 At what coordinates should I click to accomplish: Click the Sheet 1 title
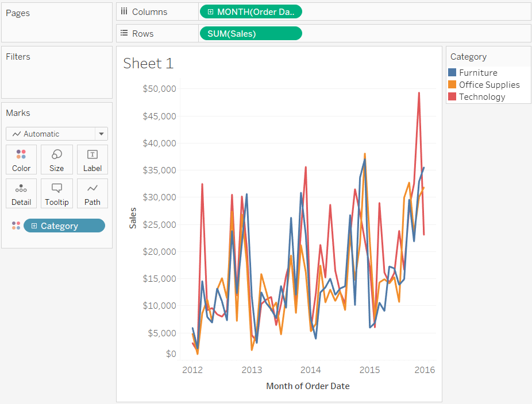pos(148,63)
